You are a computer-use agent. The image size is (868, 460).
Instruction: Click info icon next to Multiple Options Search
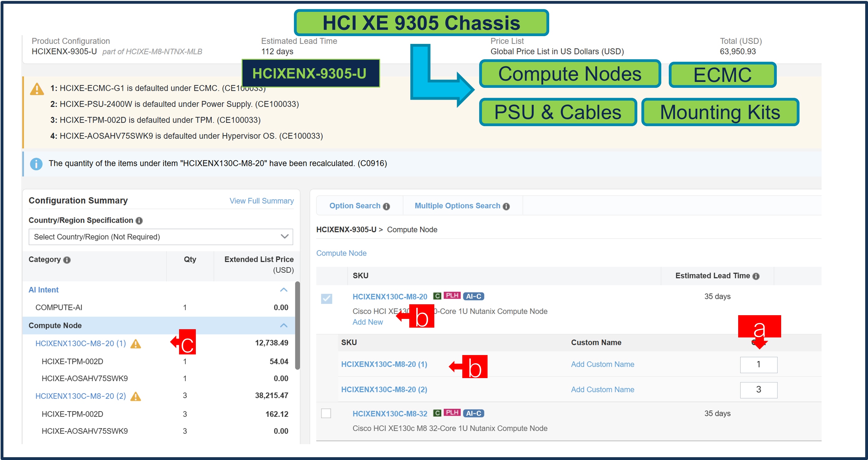click(x=506, y=206)
